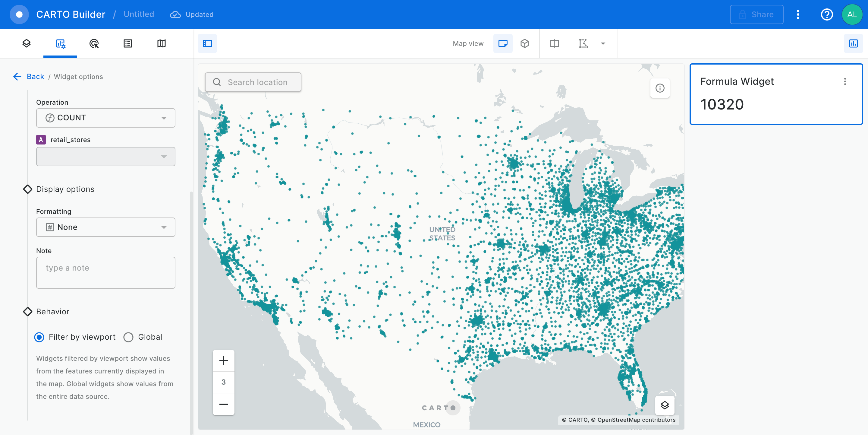The width and height of the screenshot is (868, 435).
Task: Click the Share button
Action: 756,14
